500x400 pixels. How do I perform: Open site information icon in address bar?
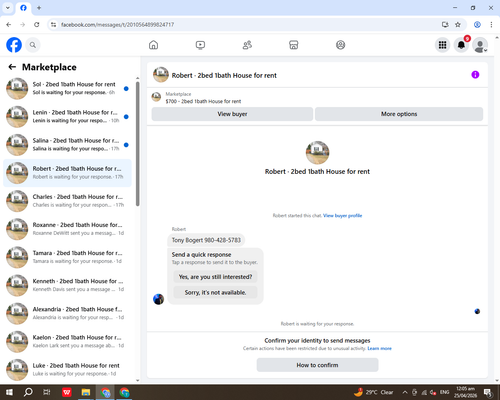click(53, 25)
